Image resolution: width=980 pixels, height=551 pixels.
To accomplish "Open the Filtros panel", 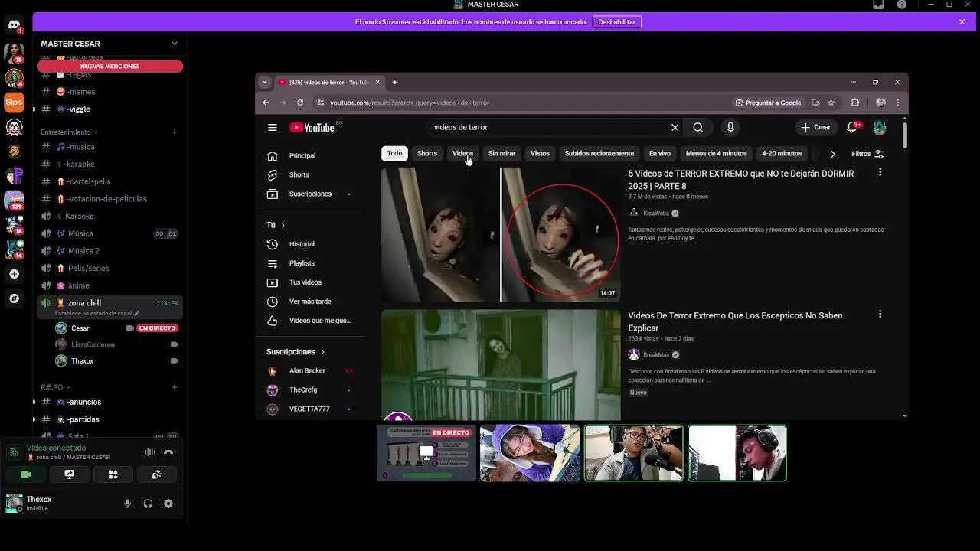I will (868, 154).
